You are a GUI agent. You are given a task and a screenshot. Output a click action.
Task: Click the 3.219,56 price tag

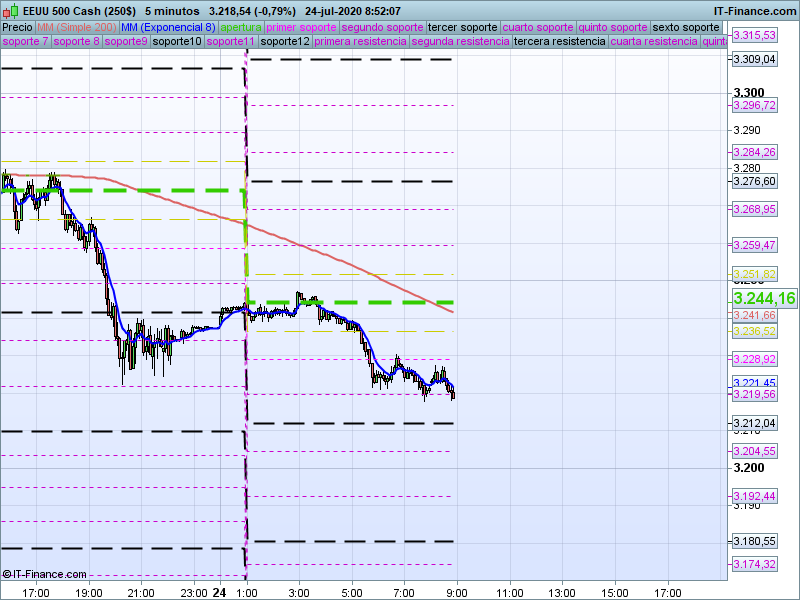click(755, 394)
